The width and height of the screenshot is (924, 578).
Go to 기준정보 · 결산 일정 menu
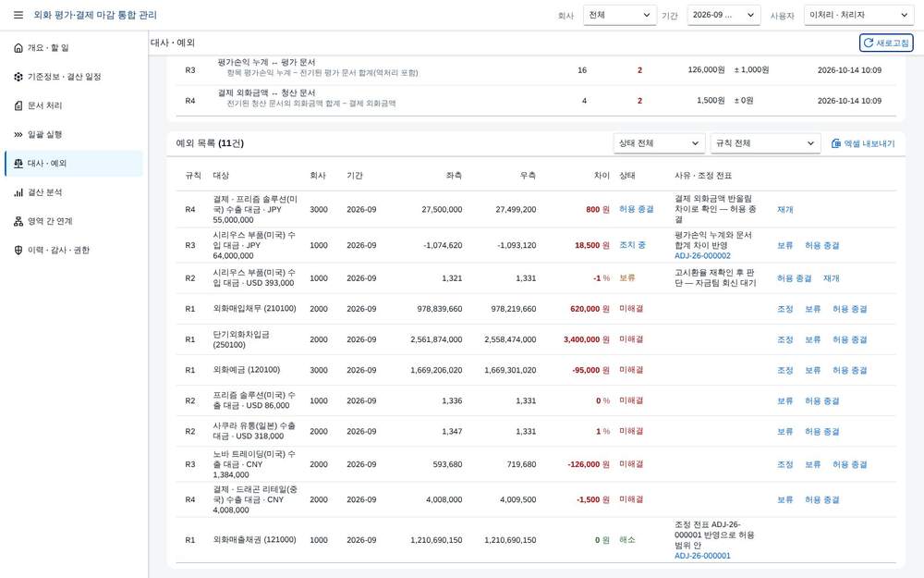[74, 77]
